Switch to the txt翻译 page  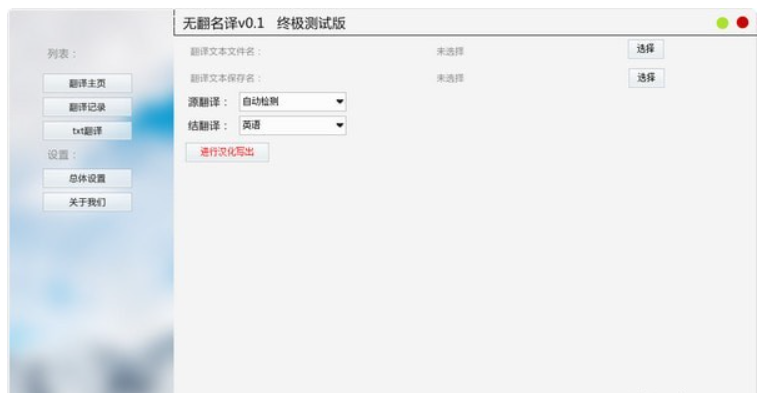[87, 131]
